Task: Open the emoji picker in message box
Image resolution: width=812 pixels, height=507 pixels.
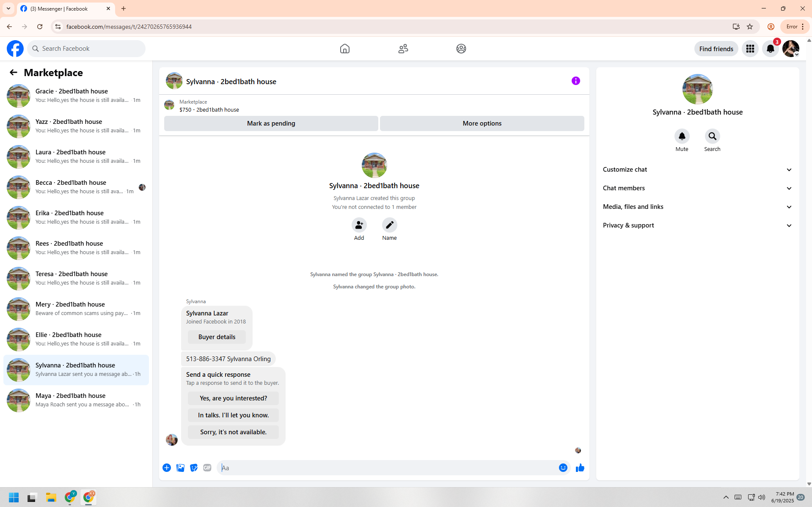Action: (563, 468)
